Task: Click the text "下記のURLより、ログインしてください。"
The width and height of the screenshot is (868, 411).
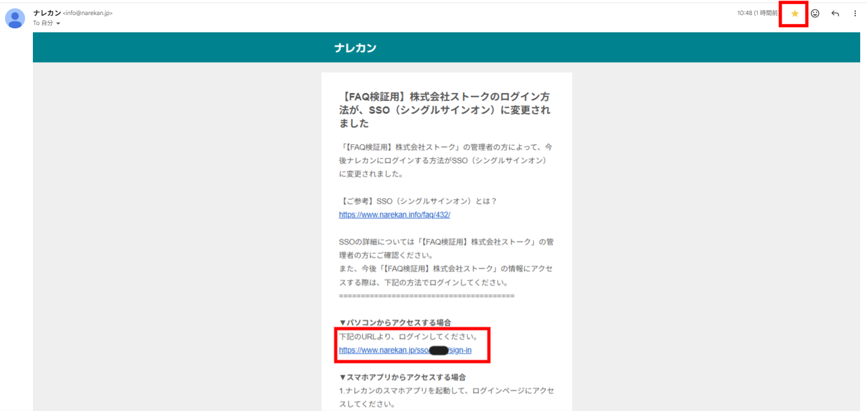Action: [x=409, y=337]
